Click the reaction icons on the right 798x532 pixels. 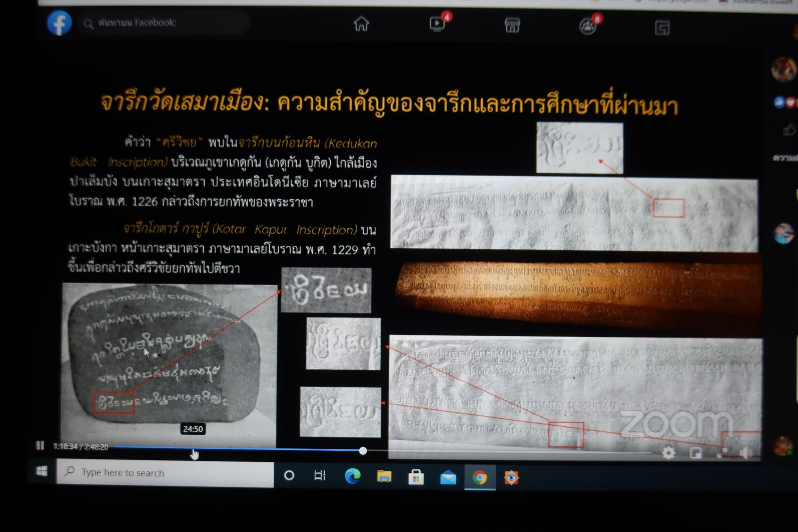[x=785, y=103]
